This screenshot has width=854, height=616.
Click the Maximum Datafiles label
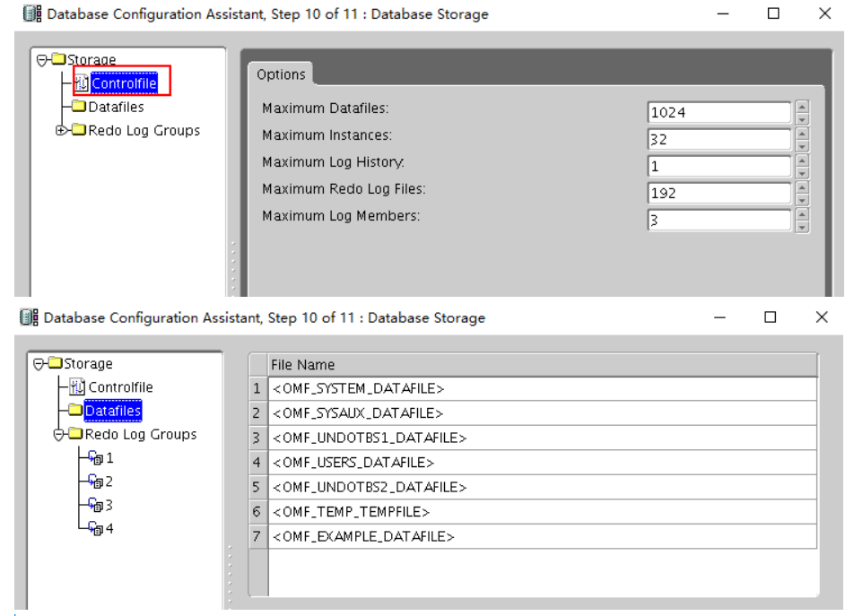point(325,108)
